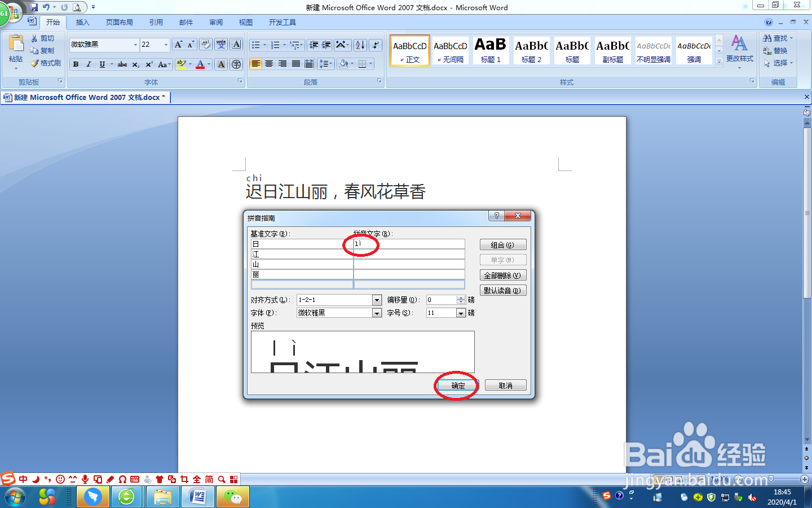Switch to the 页面布局 ribbon tab
The image size is (812, 508).
(121, 22)
